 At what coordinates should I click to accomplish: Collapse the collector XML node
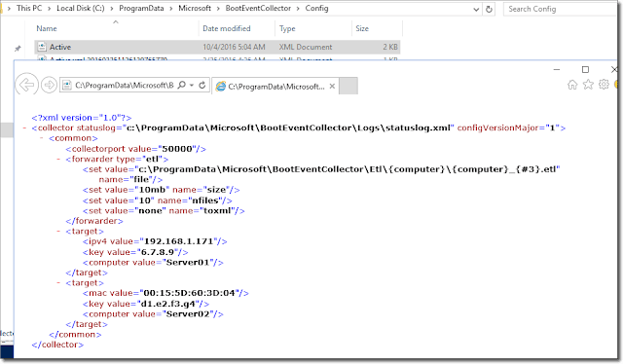pyautogui.click(x=24, y=127)
